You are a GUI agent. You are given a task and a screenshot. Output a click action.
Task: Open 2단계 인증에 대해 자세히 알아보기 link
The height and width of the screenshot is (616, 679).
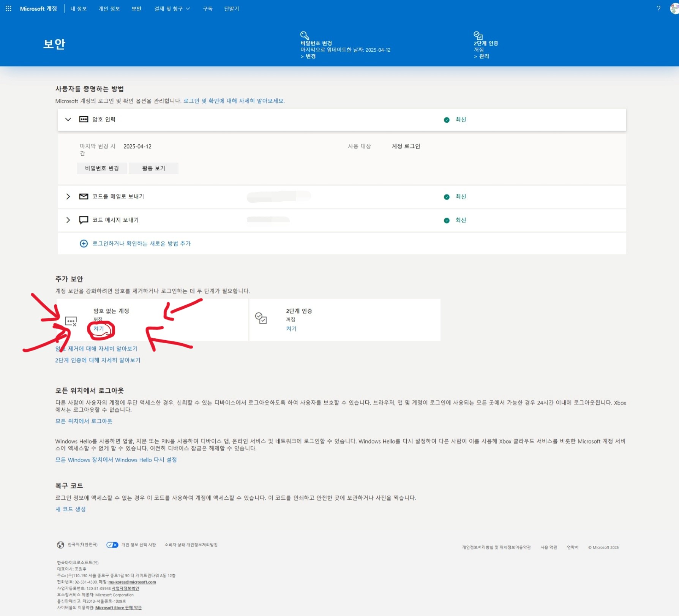click(98, 360)
